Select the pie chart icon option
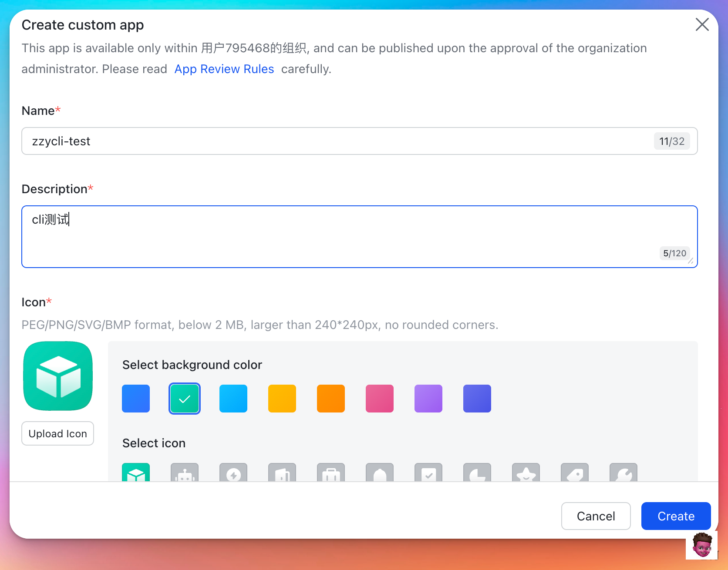 477,472
